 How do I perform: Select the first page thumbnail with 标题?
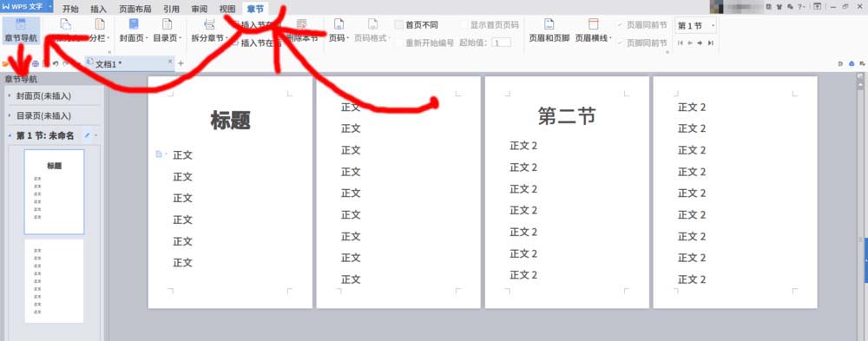pos(54,192)
